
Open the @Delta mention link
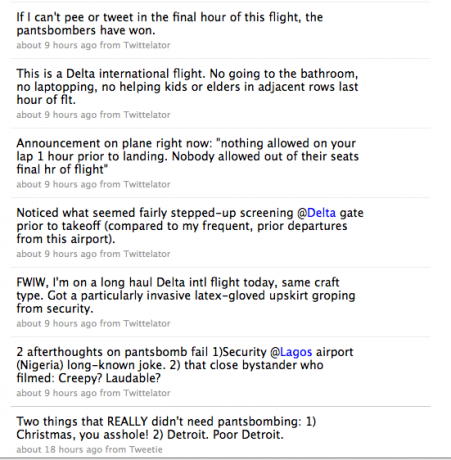(316, 213)
